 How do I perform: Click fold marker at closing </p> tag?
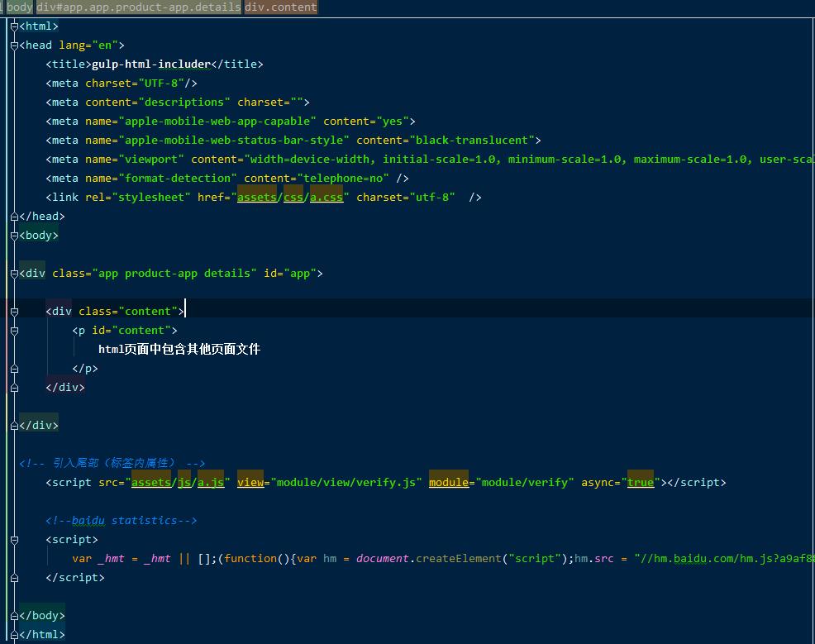click(x=15, y=369)
